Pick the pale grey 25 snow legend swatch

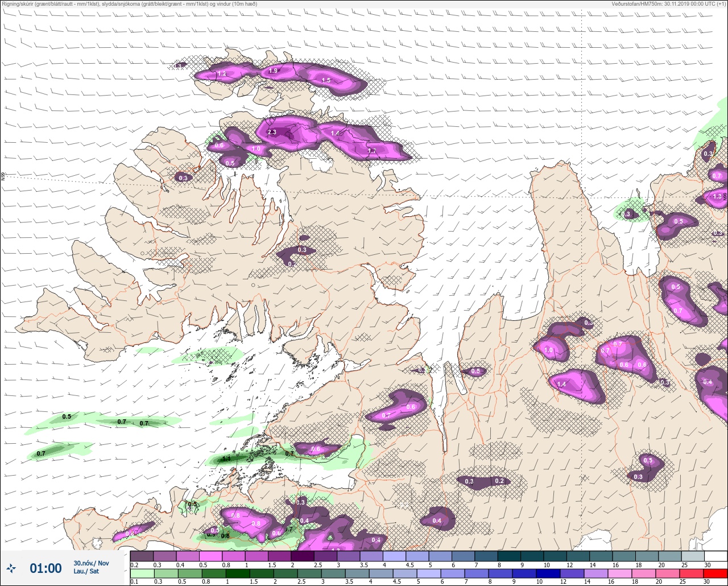click(x=693, y=556)
